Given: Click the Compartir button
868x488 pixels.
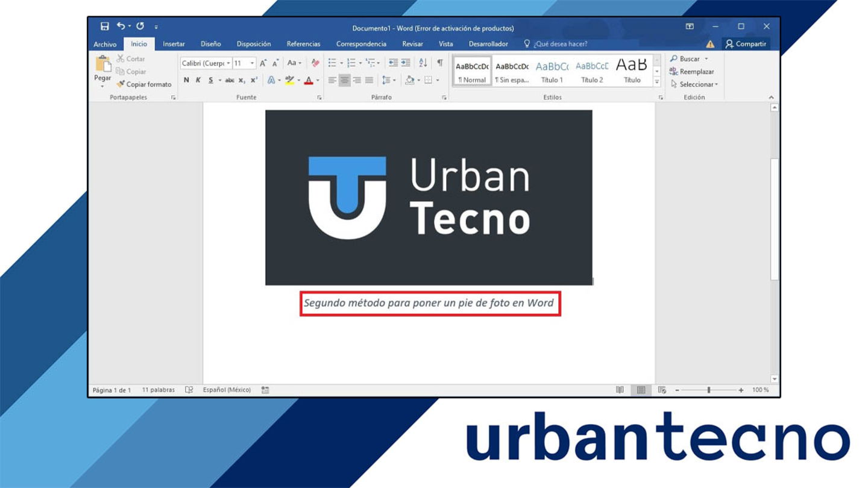Looking at the screenshot, I should tap(746, 44).
